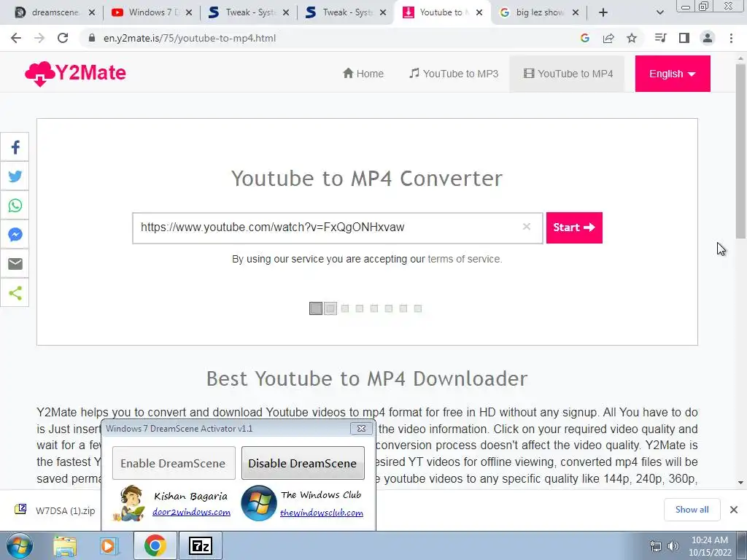The height and width of the screenshot is (560, 747).
Task: Click the Kishan Bagaria cartoon avatar
Action: (x=130, y=503)
